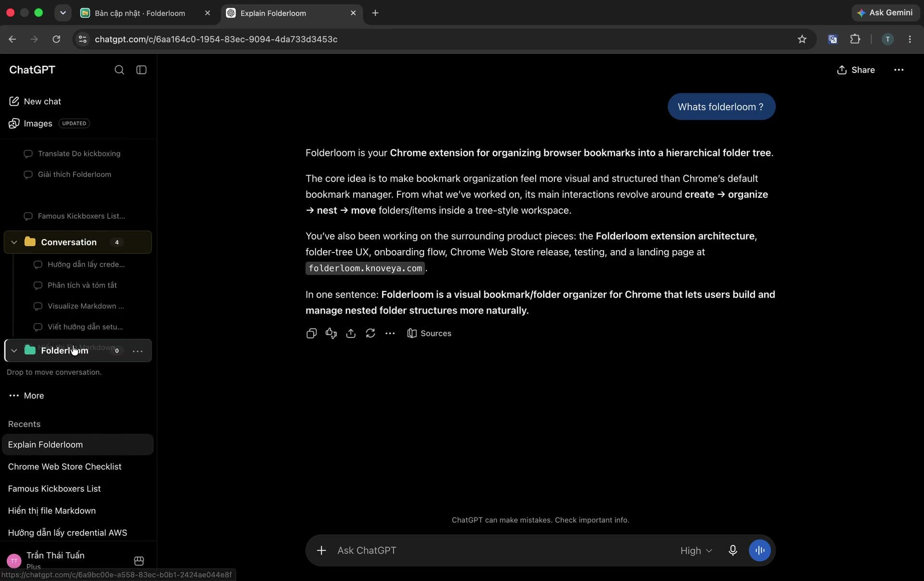Regenerate the ChatGPT response
This screenshot has width=924, height=581.
(x=371, y=333)
